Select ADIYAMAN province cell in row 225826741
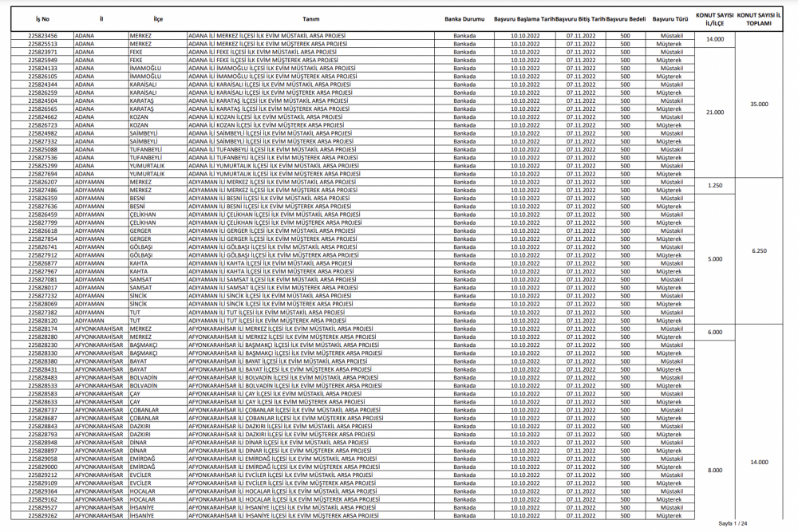Image resolution: width=798 pixels, height=532 pixels. (x=89, y=247)
